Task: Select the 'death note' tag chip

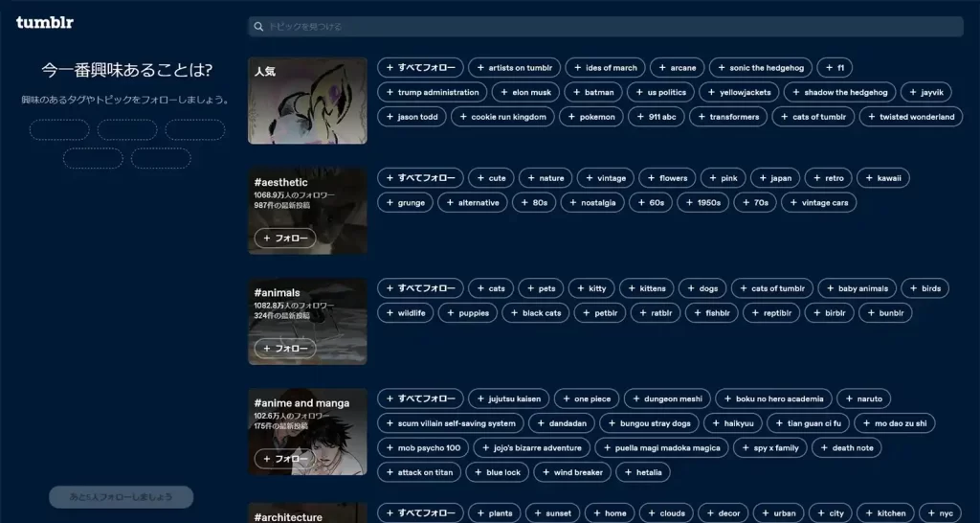Action: (x=846, y=448)
